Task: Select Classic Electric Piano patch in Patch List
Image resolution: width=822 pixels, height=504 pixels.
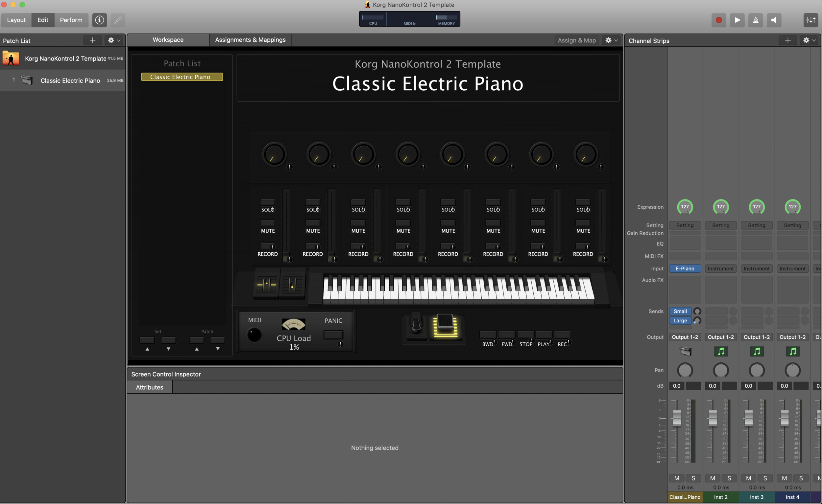Action: (63, 80)
